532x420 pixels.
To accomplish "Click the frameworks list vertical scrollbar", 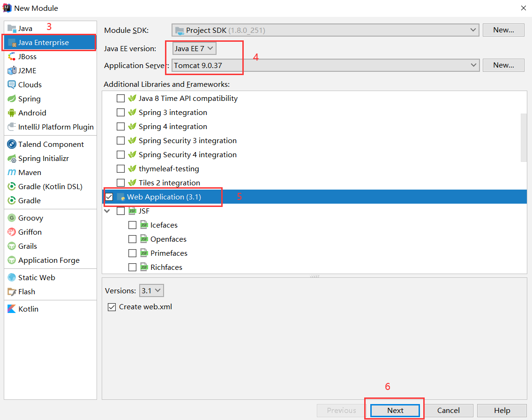I will click(x=524, y=137).
